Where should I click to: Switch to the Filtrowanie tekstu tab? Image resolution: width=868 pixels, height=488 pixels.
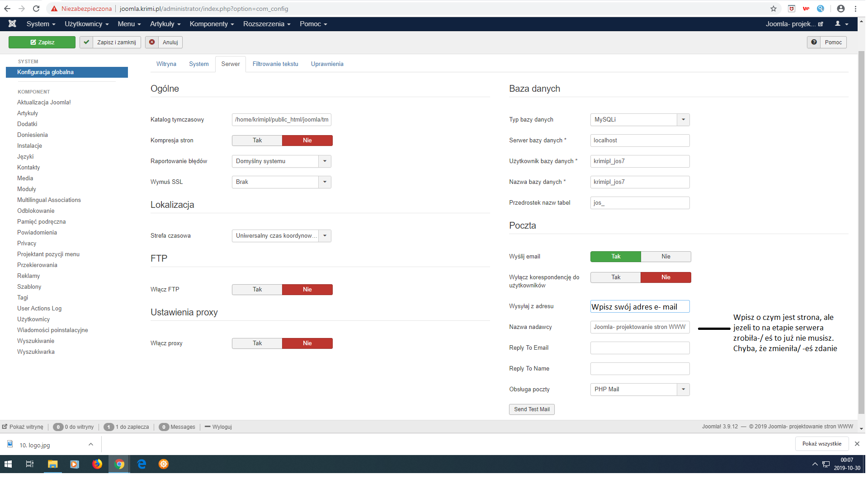point(275,64)
